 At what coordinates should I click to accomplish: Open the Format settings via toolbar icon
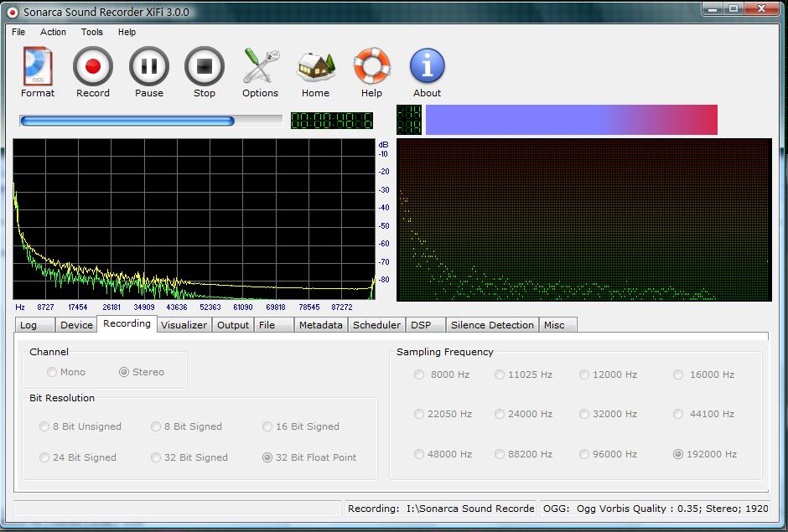[37, 65]
